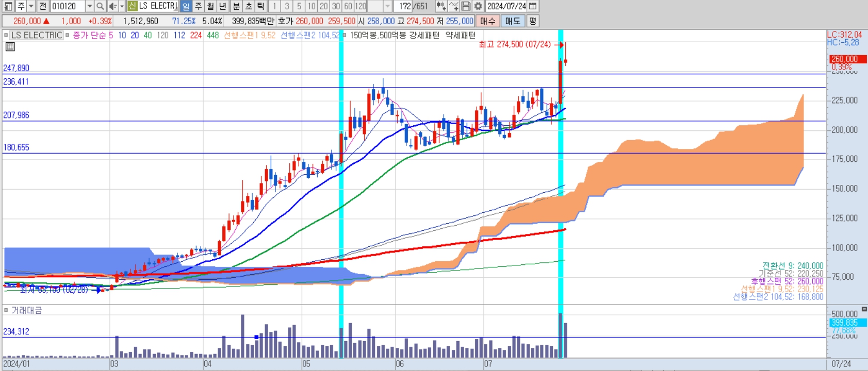Click the 약세패턴 legend label
868x371 pixels.
pos(461,35)
